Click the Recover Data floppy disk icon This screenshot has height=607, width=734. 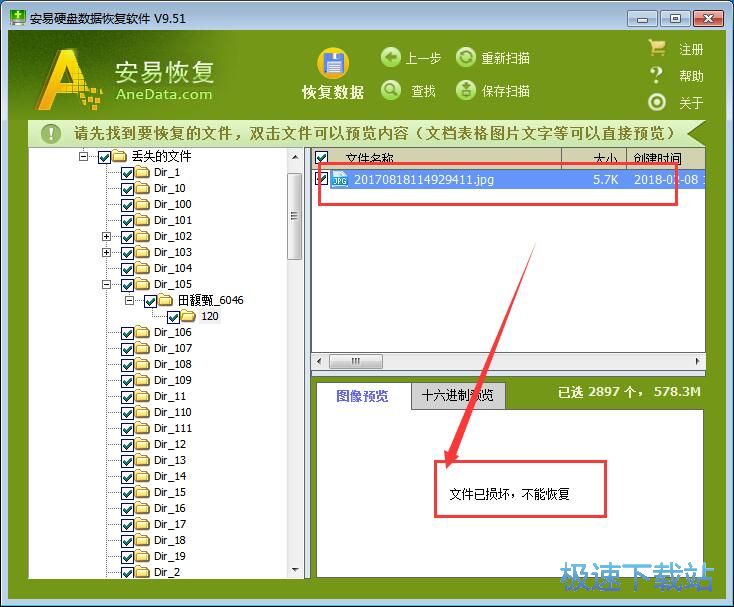tap(333, 63)
